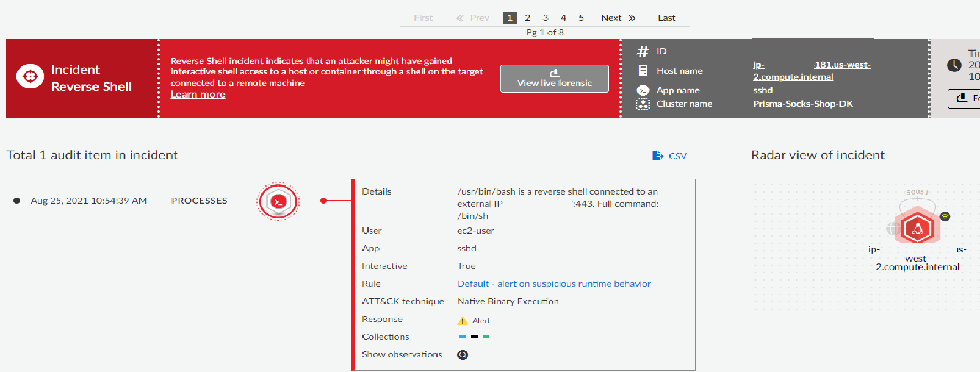This screenshot has height=372, width=980.
Task: Select the blue collection color swatch
Action: coord(462,337)
